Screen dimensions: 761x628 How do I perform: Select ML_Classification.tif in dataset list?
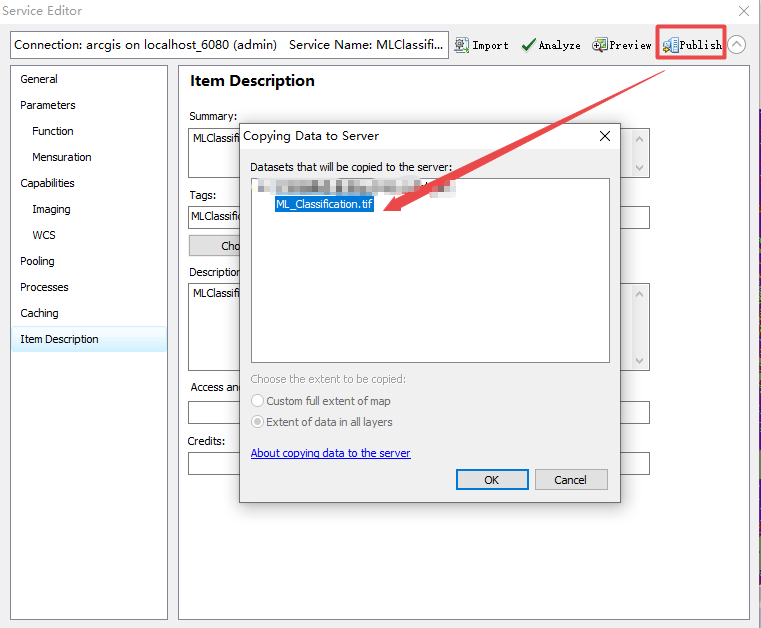(324, 204)
